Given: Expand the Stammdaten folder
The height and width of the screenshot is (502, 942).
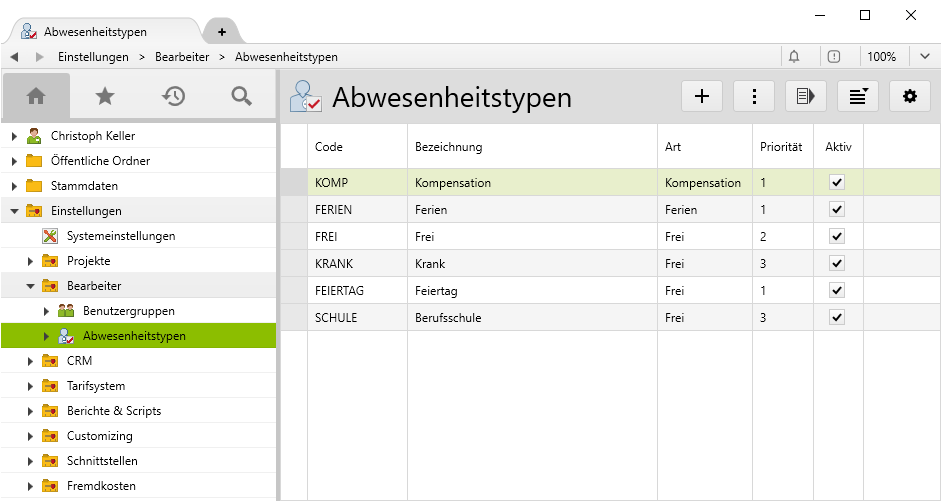Looking at the screenshot, I should pyautogui.click(x=15, y=186).
